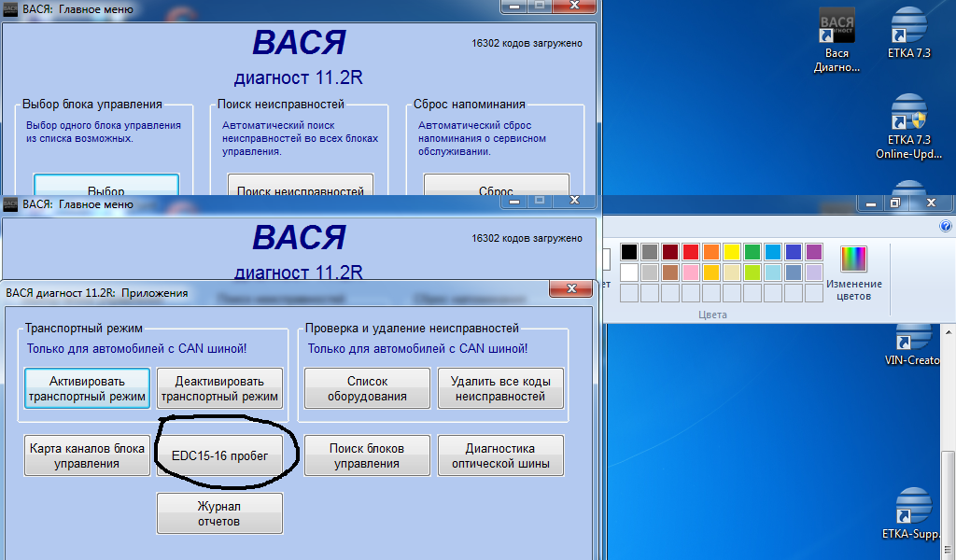Screen dimensions: 956x560
Task: Select the light turquoise color swatch
Action: (x=773, y=273)
